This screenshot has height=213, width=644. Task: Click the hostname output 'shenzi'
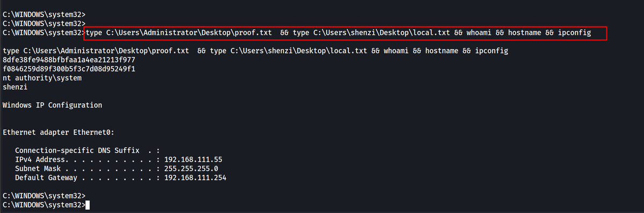[x=15, y=87]
